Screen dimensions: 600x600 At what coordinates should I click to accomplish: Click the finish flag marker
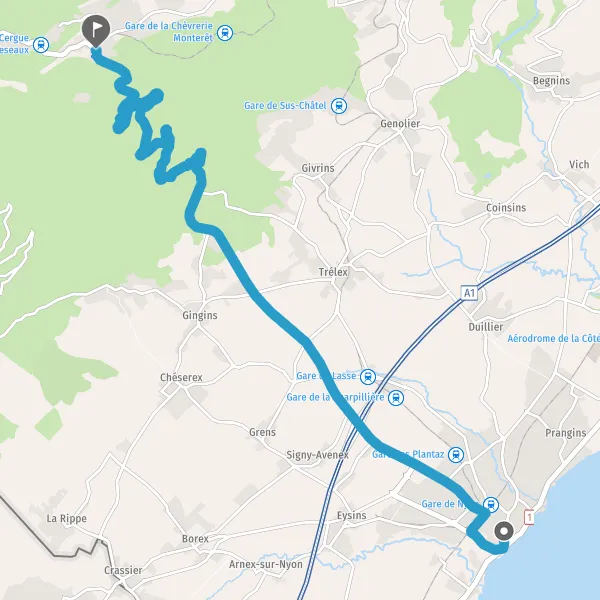click(x=96, y=31)
